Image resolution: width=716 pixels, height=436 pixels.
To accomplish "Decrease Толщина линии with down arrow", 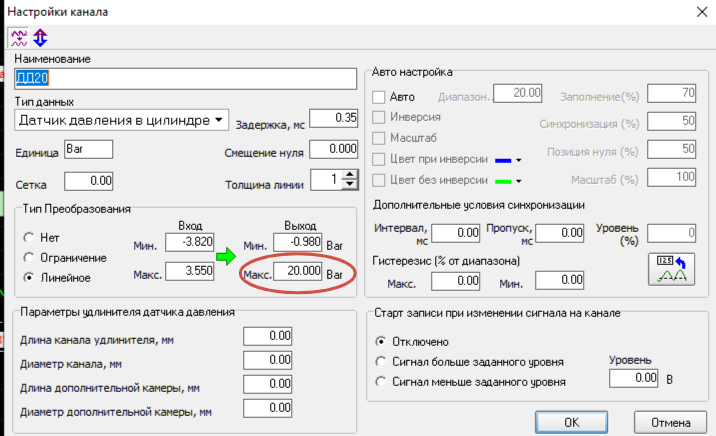I will [350, 184].
